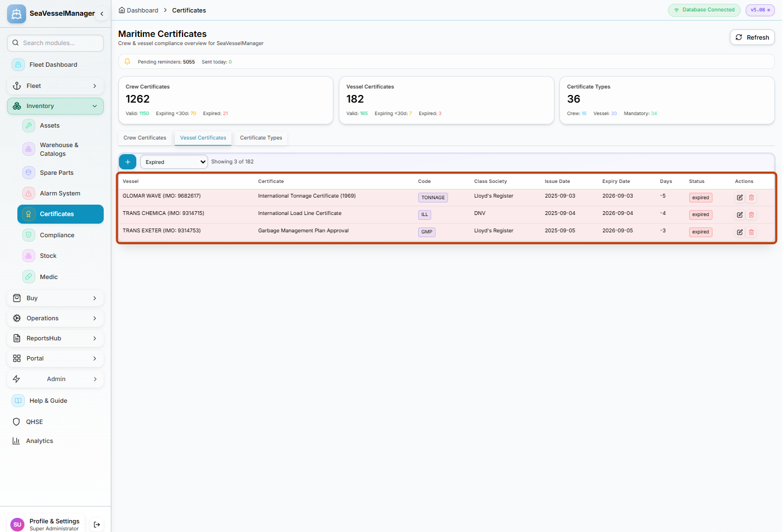782x532 pixels.
Task: Open the Expired status filter dropdown
Action: click(174, 162)
